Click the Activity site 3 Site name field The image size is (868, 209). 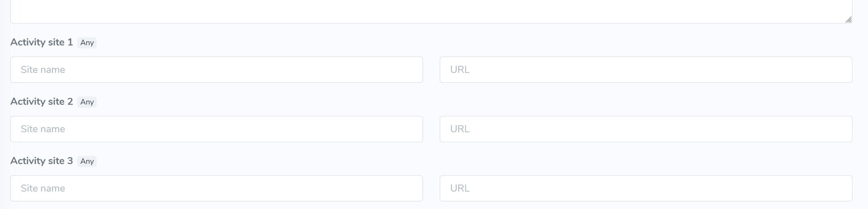coord(216,188)
